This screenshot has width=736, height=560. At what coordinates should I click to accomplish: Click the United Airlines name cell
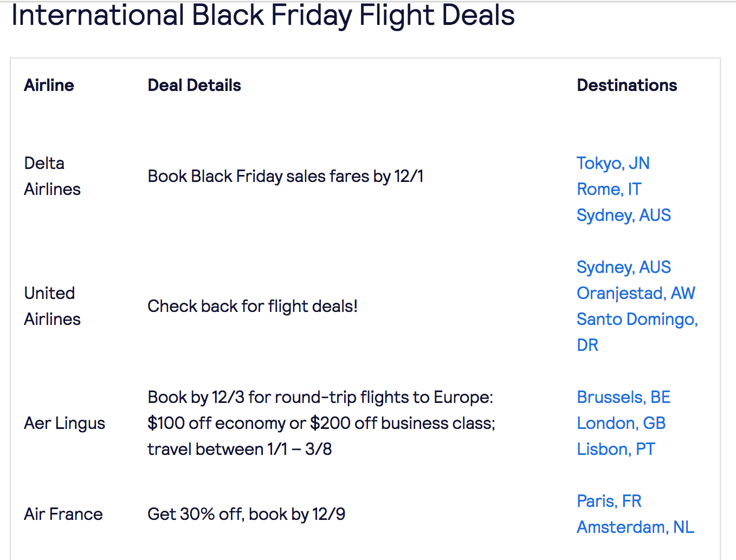click(52, 306)
